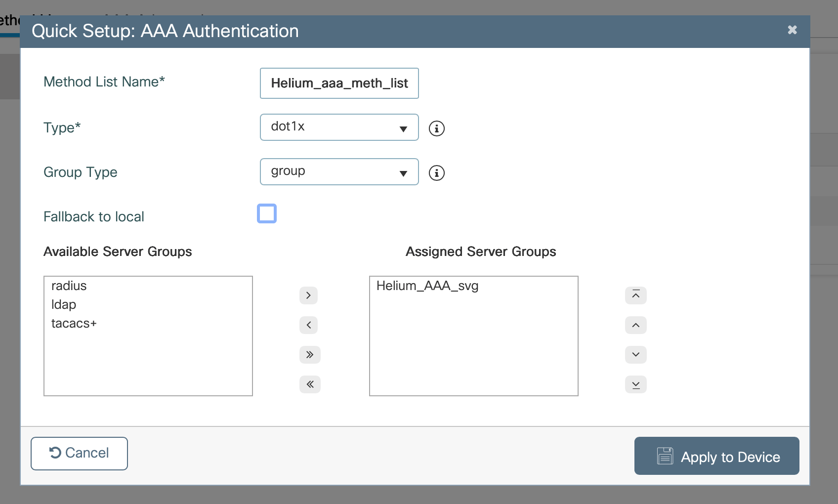Select Helium_AAA_svg in Assigned Server Groups

(x=427, y=286)
